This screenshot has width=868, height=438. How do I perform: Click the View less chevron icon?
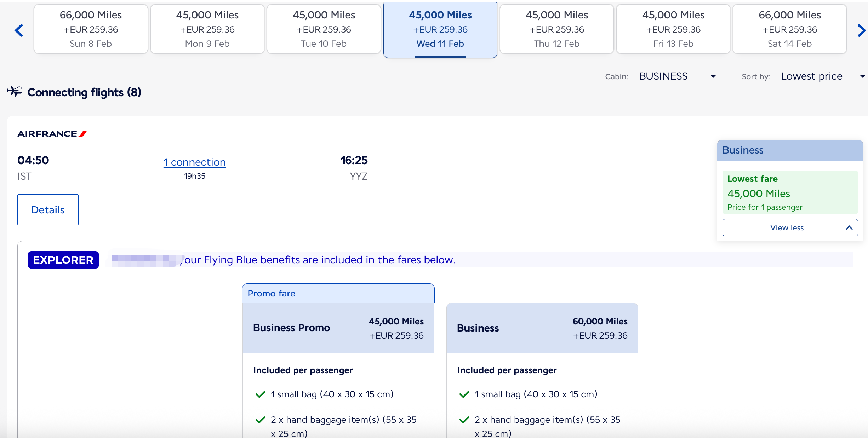tap(849, 228)
